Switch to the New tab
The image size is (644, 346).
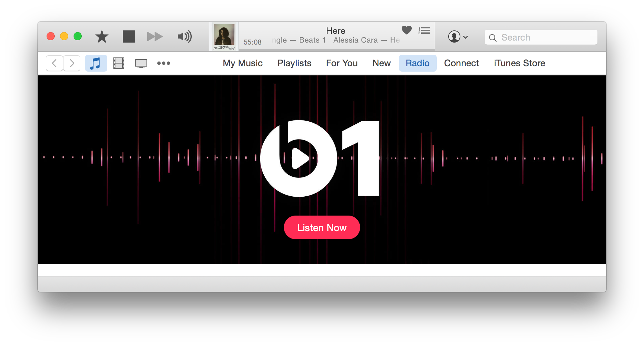tap(382, 63)
